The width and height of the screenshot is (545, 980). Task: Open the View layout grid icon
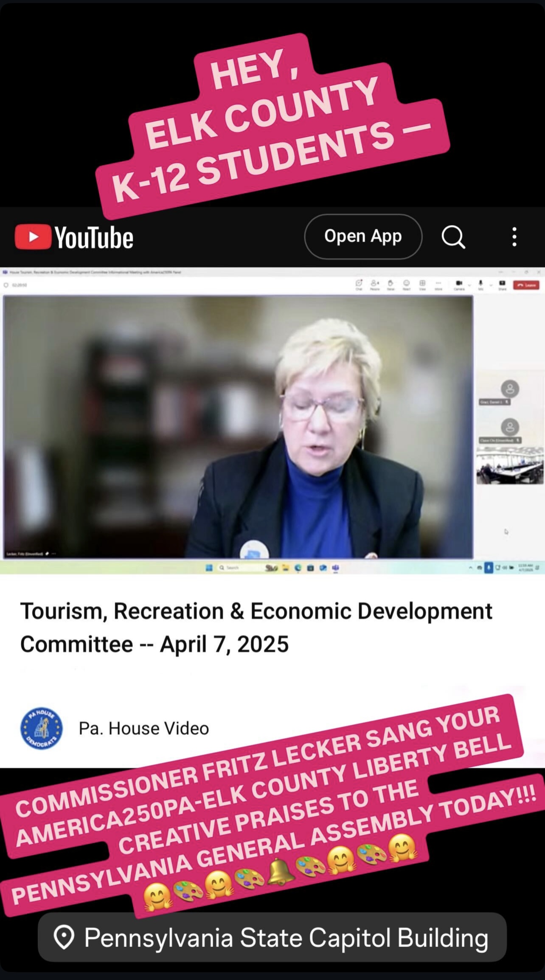click(x=422, y=284)
